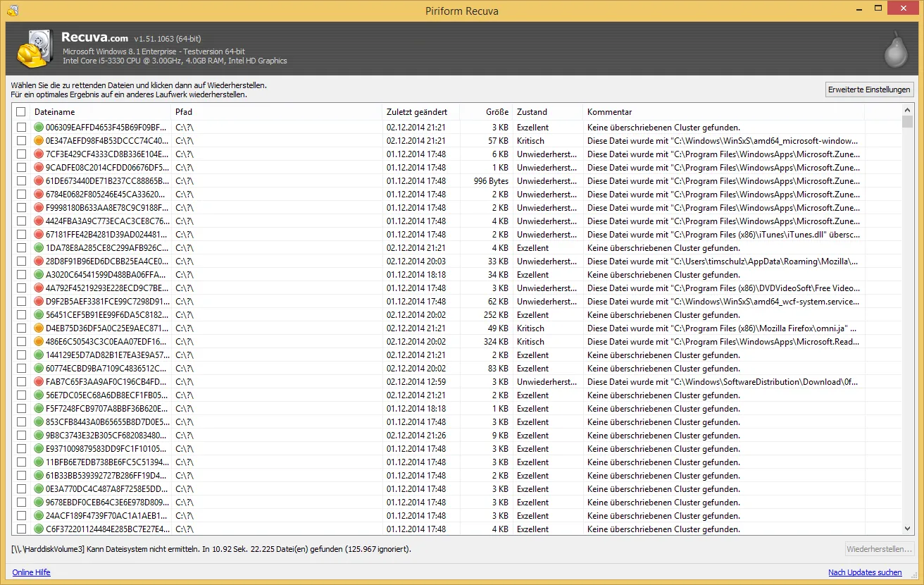Click green status dot of file 006309EAFFD4653F
Screen dimensions: 924x585
coord(39,128)
